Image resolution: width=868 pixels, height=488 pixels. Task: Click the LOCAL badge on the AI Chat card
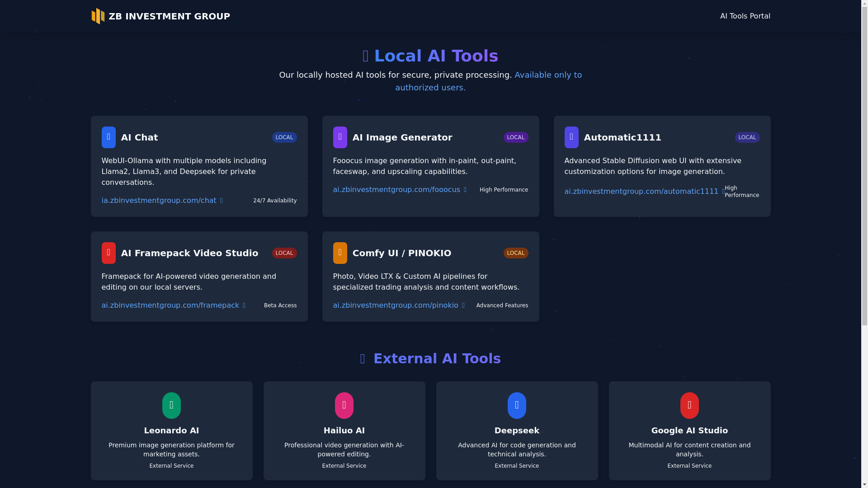tap(284, 137)
